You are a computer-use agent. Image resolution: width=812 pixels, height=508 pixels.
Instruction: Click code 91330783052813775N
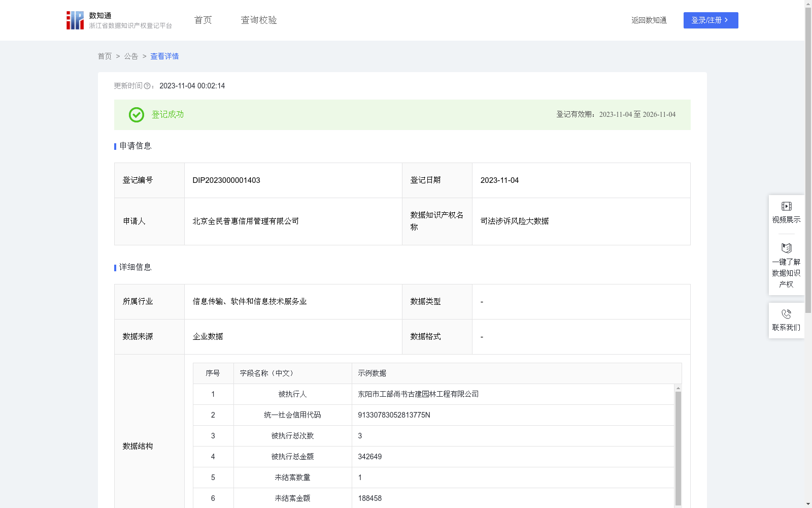[394, 415]
